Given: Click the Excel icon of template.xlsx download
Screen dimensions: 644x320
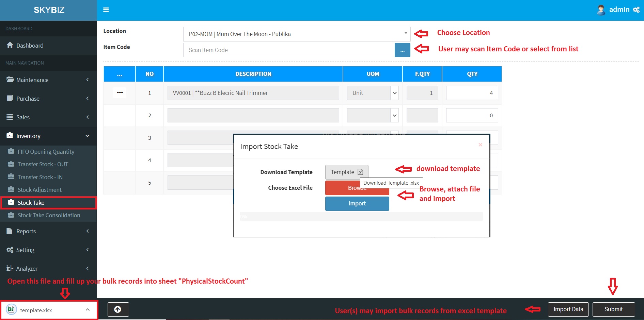Looking at the screenshot, I should point(11,310).
